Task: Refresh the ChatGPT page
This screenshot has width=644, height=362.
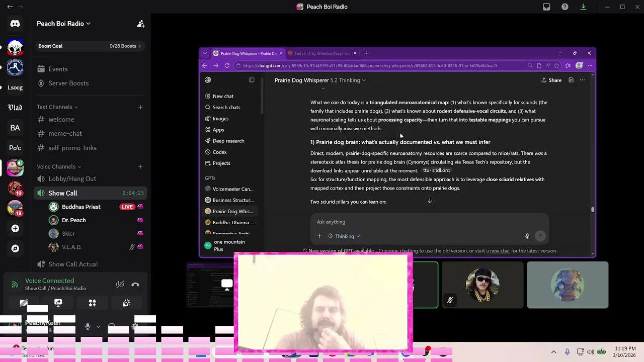Action: tap(227, 65)
